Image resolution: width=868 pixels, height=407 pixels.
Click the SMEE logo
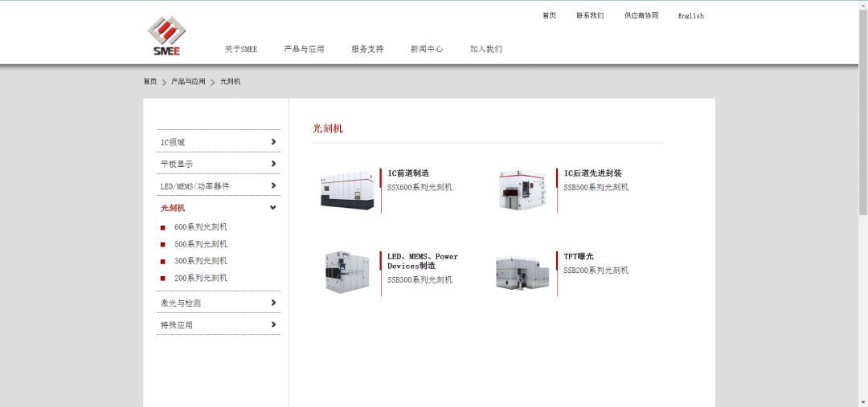coord(166,36)
